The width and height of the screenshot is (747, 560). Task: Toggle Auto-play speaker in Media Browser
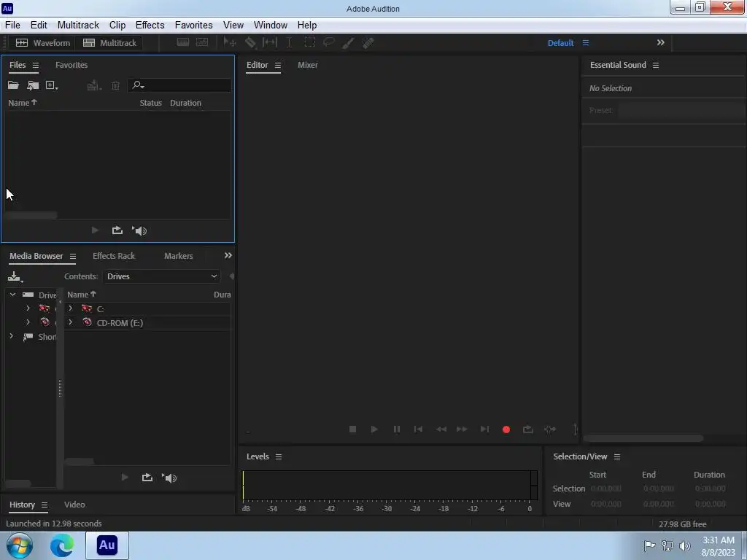point(169,478)
